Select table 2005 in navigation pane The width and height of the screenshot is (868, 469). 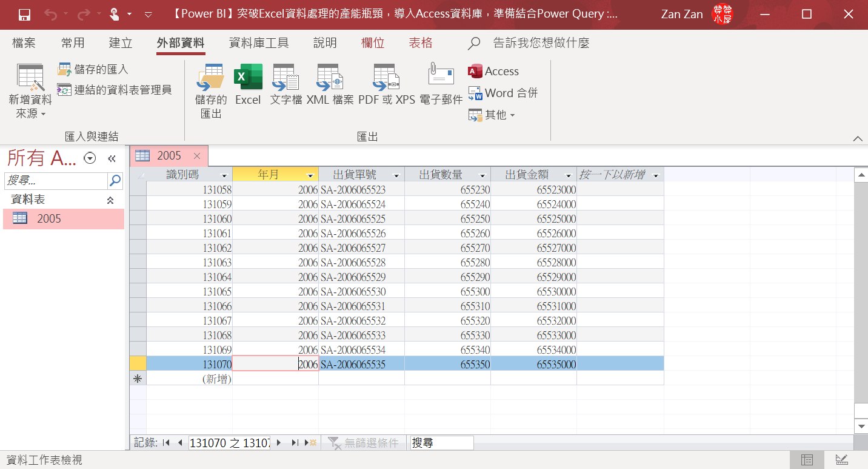[64, 218]
